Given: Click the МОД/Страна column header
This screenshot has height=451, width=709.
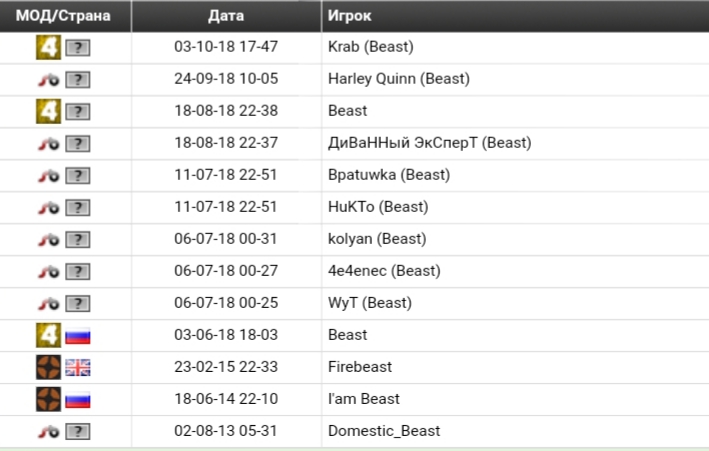Looking at the screenshot, I should click(x=63, y=17).
